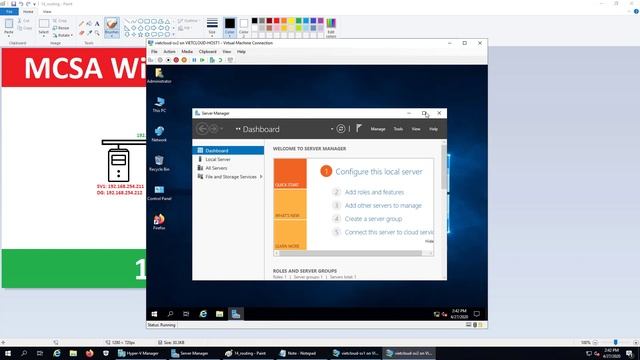Open This PC desktop icon in VM
640x360 pixels.
[x=159, y=104]
